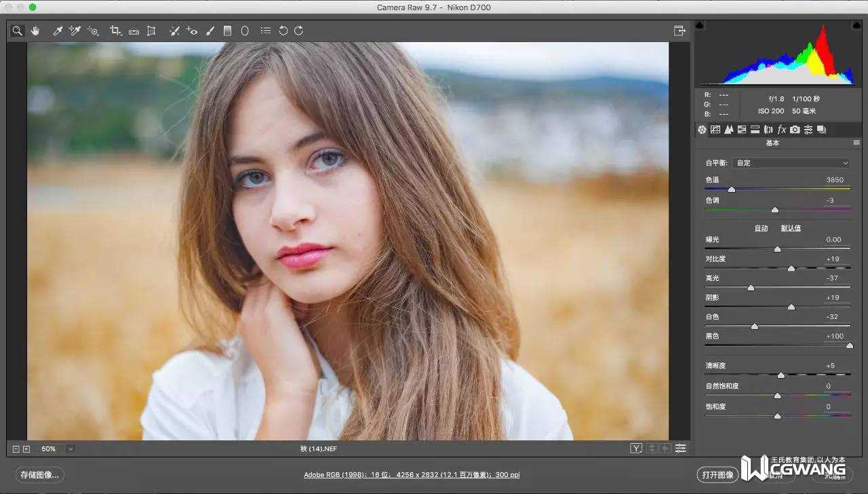Select the Graduated Filter tool
The image size is (868, 494).
227,31
